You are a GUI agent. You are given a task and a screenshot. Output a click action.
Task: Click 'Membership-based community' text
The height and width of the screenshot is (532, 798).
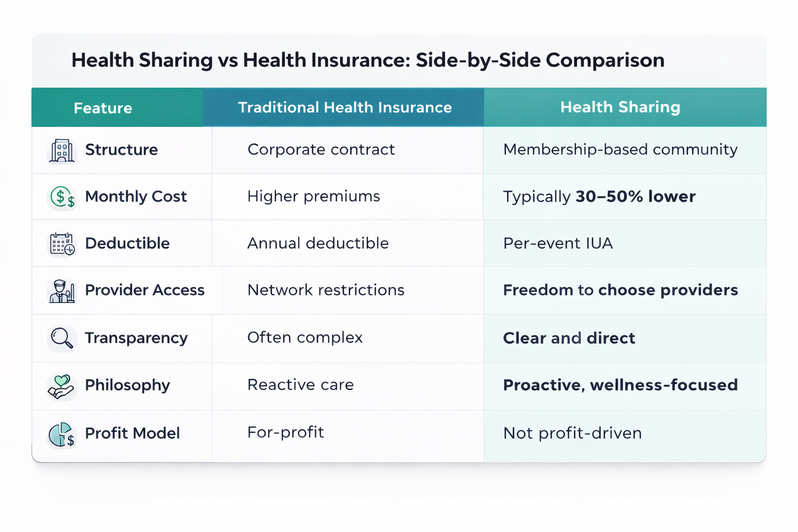pos(620,150)
